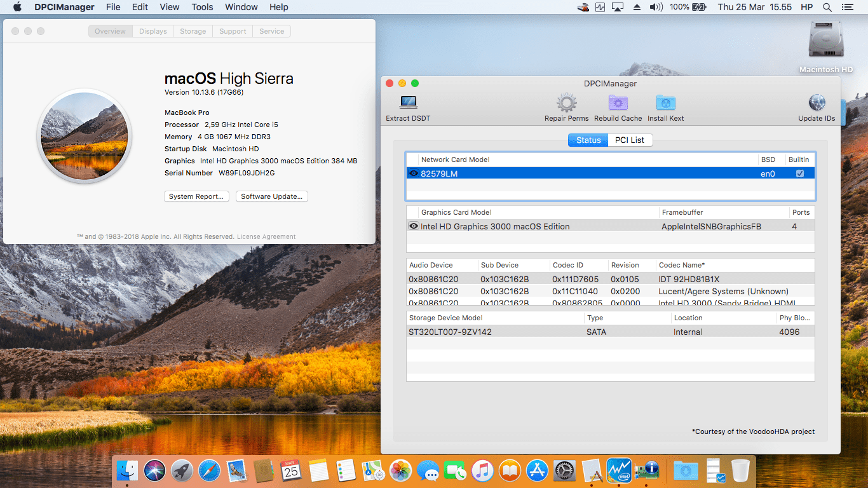Open the Downloads folder in dock
Image resolution: width=868 pixels, height=488 pixels.
tap(685, 471)
